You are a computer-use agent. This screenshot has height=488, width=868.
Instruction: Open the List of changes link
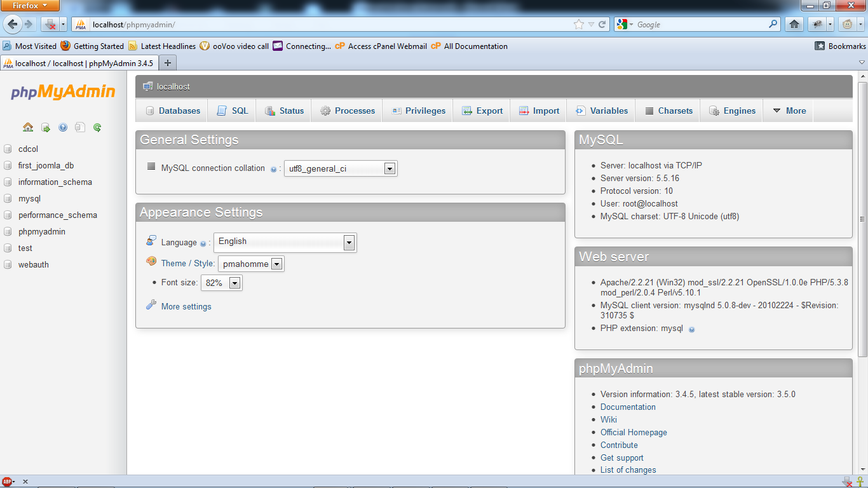click(x=628, y=470)
